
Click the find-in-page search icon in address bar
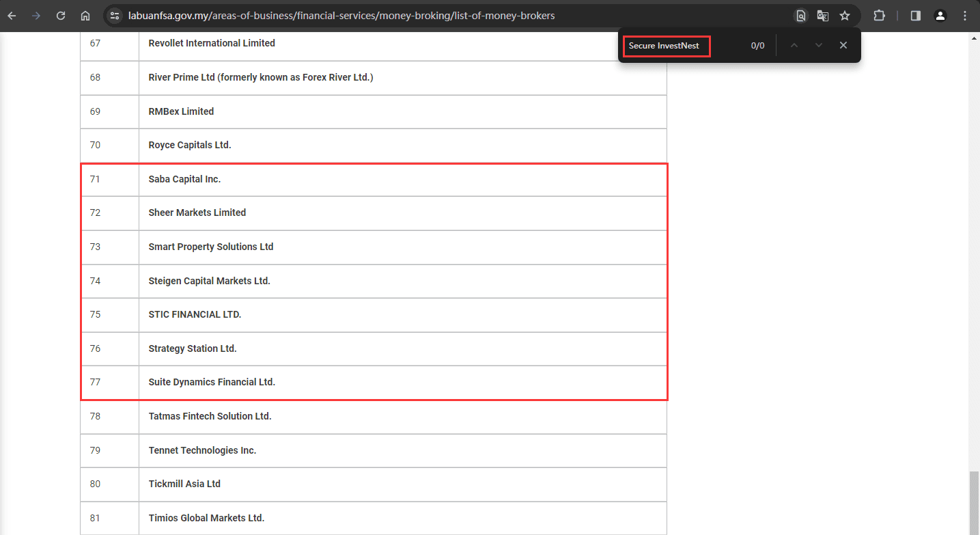pyautogui.click(x=801, y=15)
